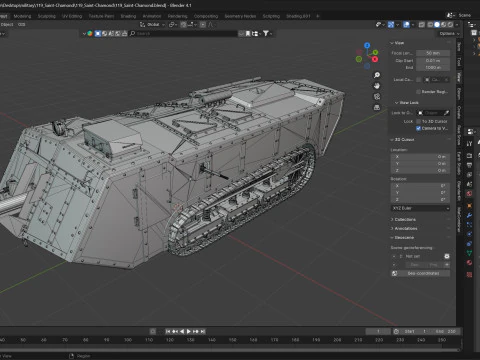Select rendered viewport shading
Screen dimensions: 480x360
tap(450, 25)
